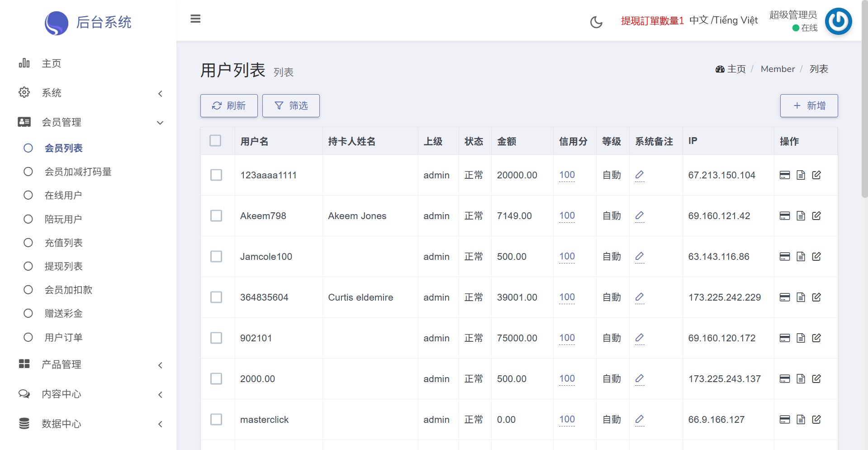Open 会员加扣款 submenu item
The width and height of the screenshot is (868, 450).
[x=68, y=290]
